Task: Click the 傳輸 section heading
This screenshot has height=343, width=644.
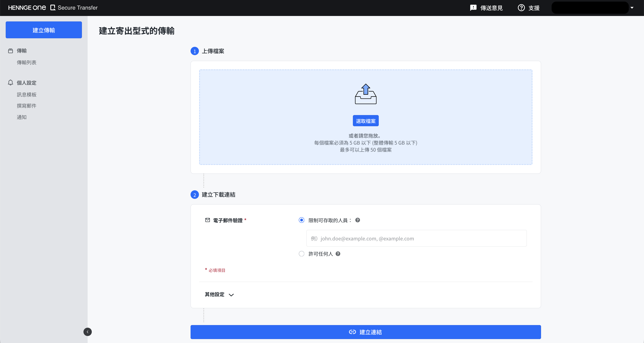Action: [21, 51]
